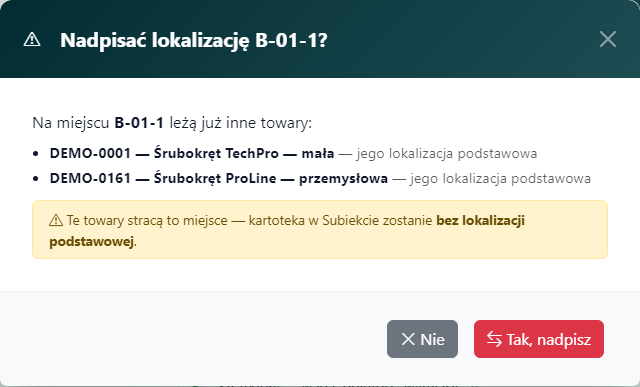Click the bullet point before DEMO-0001
The width and height of the screenshot is (640, 387).
36,154
